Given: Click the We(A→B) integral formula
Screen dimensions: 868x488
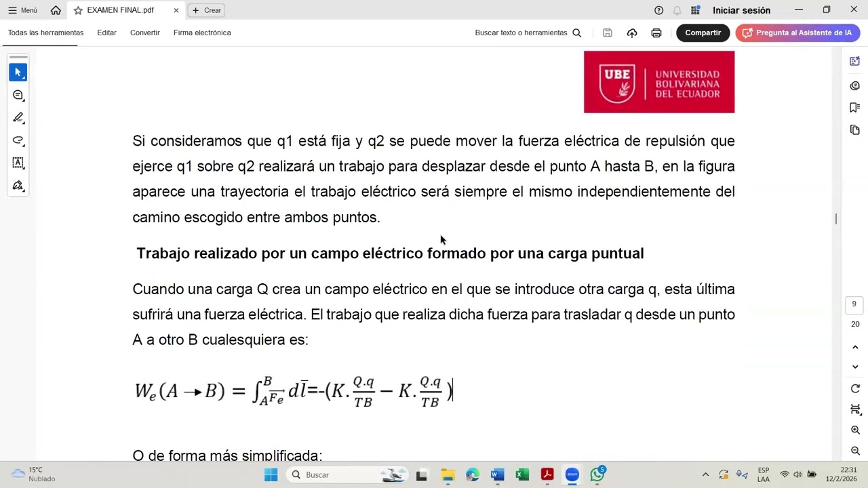Looking at the screenshot, I should pos(294,391).
